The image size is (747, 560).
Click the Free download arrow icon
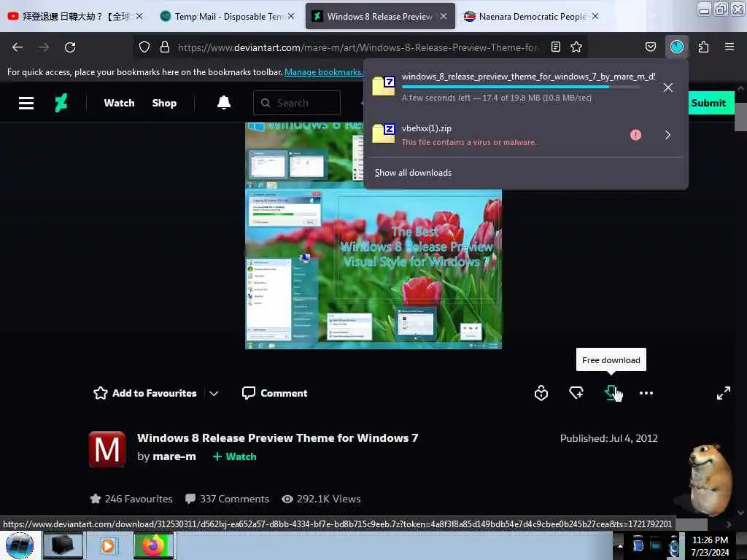[x=611, y=393]
